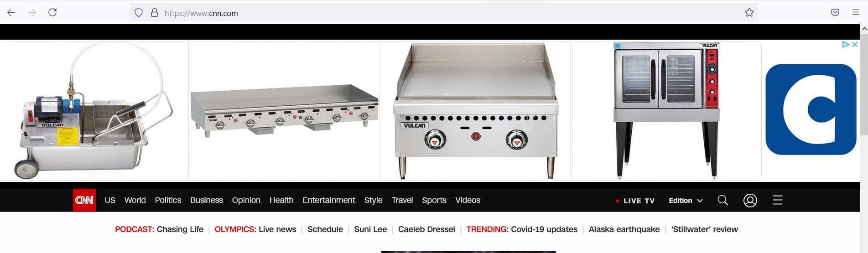Viewport: 868px width, 253px height.
Task: Open the Alaska earthquake link
Action: pos(624,229)
